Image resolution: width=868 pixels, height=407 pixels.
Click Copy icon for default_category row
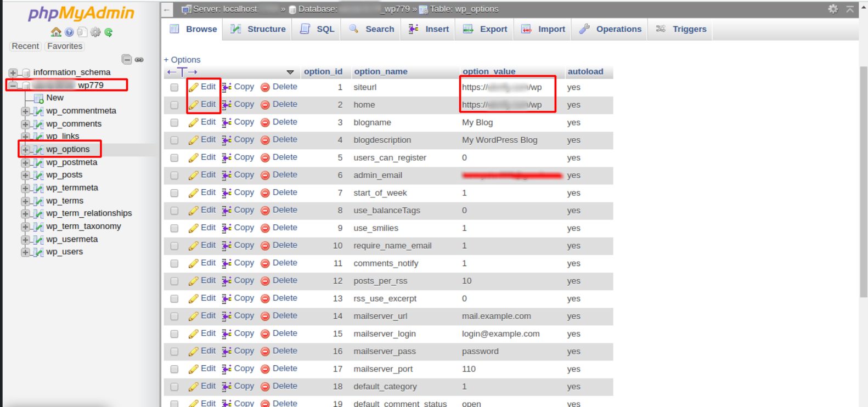point(227,386)
